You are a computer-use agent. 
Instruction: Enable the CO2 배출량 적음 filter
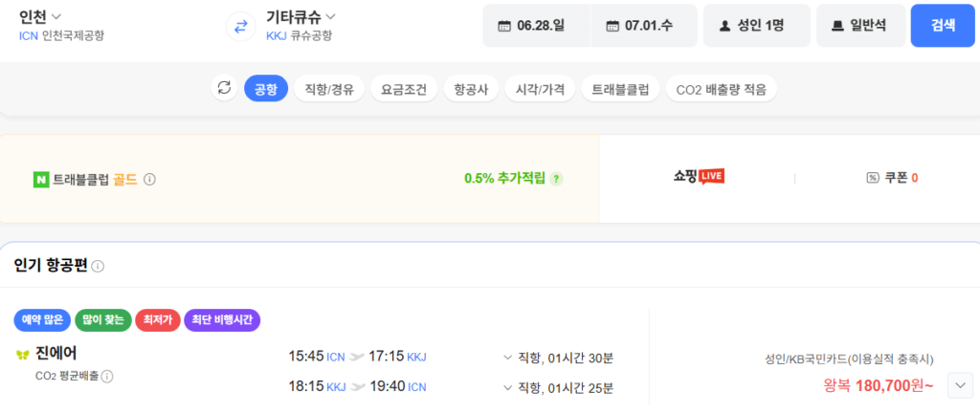click(721, 89)
